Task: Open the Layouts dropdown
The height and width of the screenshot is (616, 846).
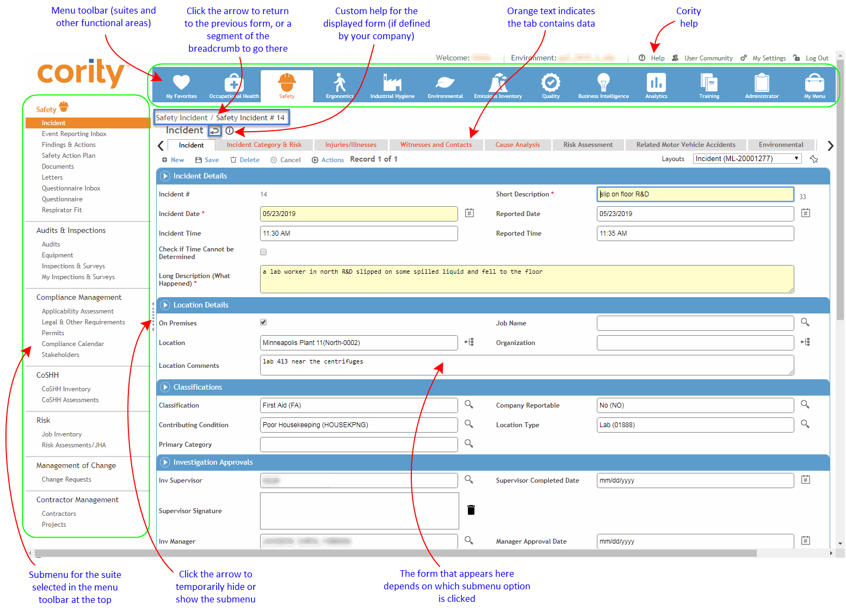Action: 747,158
